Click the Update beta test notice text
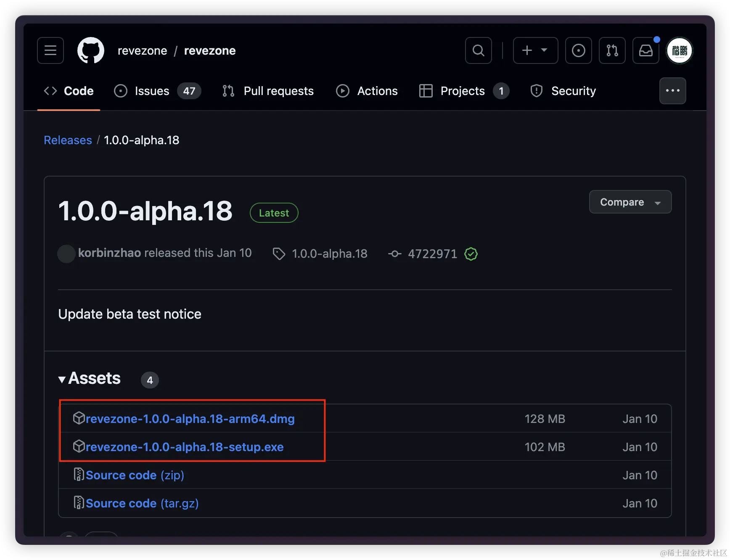 130,314
